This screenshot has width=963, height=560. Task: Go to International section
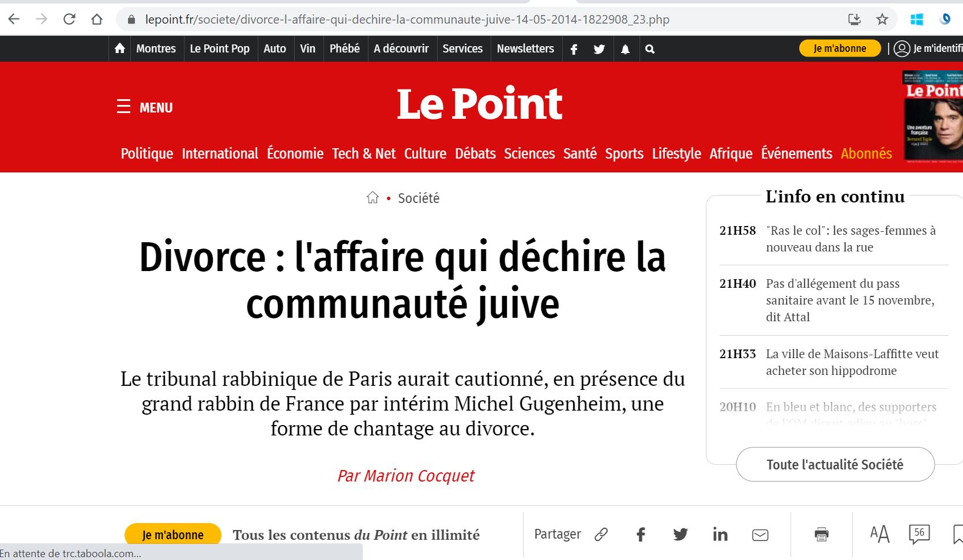220,153
